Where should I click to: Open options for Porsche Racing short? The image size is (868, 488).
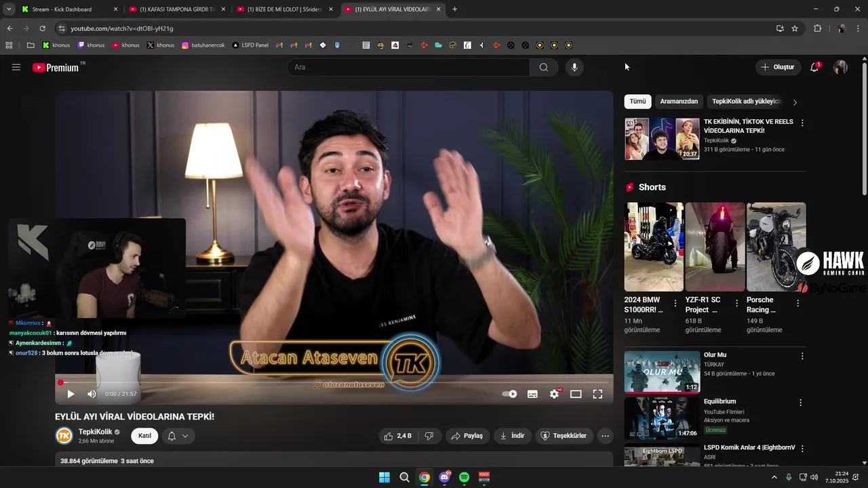pos(797,304)
